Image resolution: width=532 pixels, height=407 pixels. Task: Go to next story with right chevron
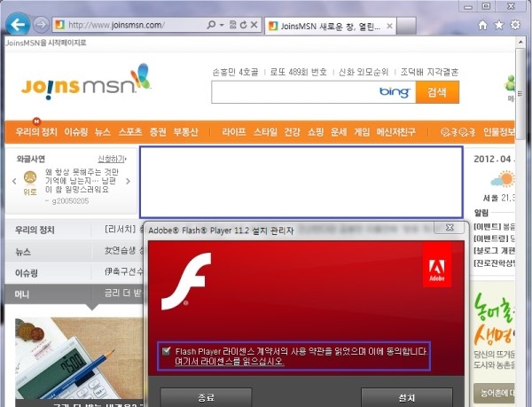[x=128, y=181]
